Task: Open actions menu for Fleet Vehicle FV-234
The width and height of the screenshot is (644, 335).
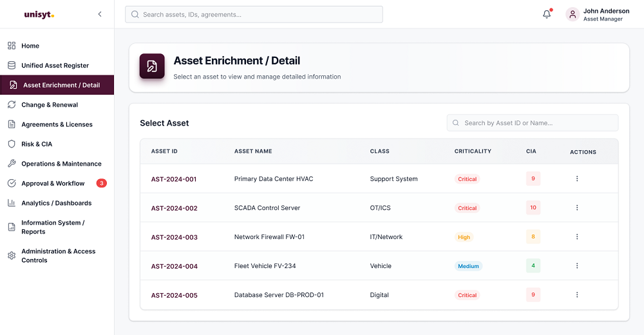Action: coord(577,266)
